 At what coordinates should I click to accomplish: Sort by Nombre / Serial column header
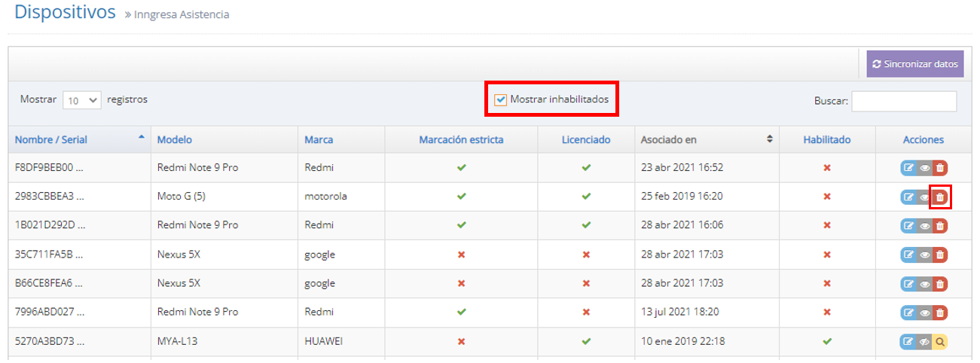(51, 140)
